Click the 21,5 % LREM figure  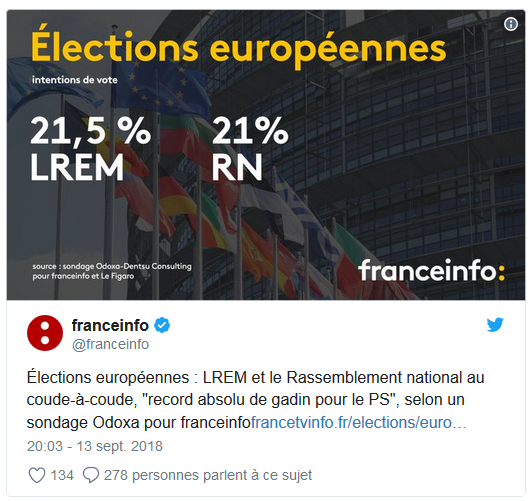pyautogui.click(x=90, y=148)
